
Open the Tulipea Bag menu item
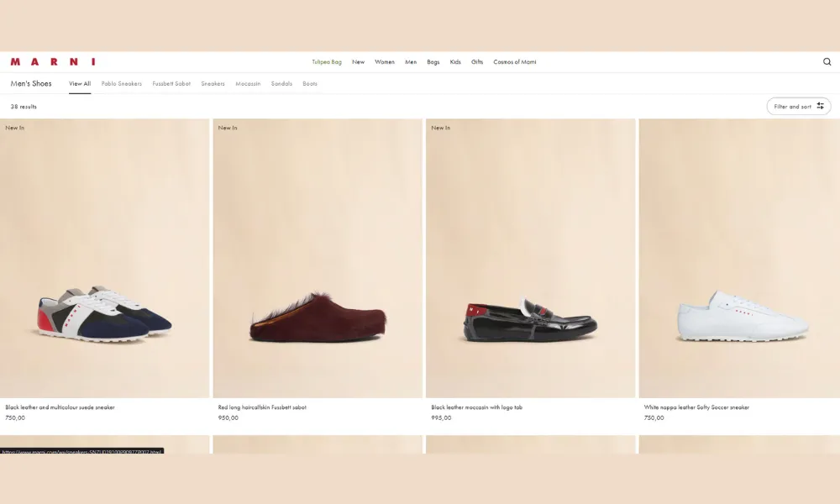tap(327, 62)
